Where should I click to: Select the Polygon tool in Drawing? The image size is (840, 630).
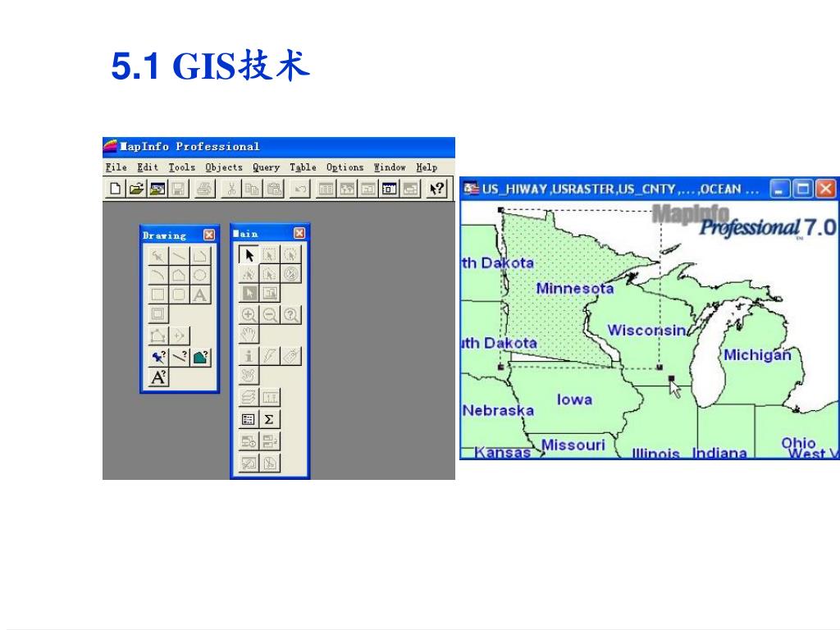coord(179,276)
